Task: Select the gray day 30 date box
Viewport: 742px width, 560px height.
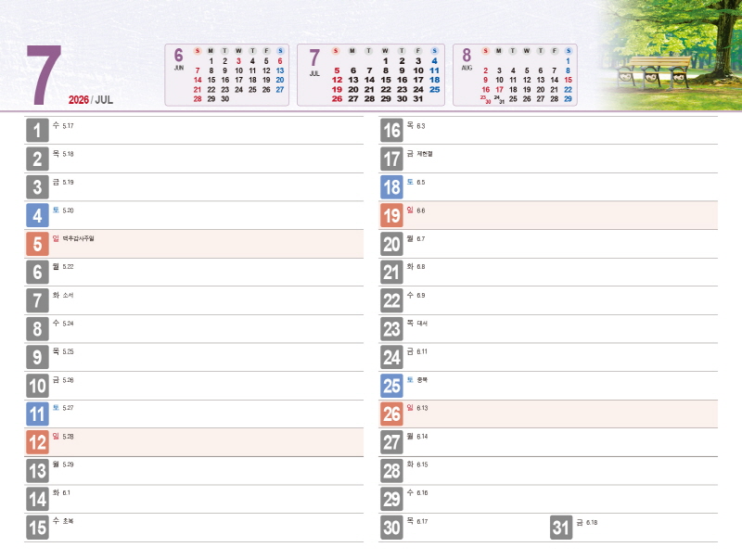Action: (391, 528)
